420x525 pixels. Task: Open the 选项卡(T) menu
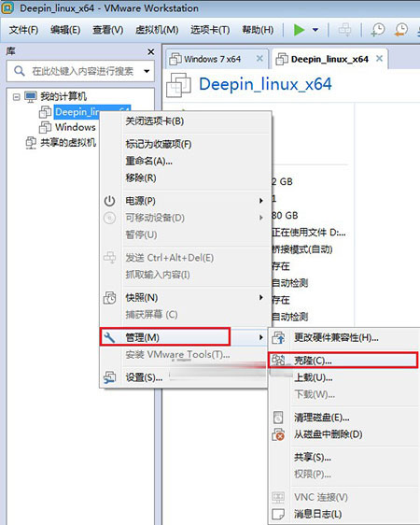[x=210, y=30]
